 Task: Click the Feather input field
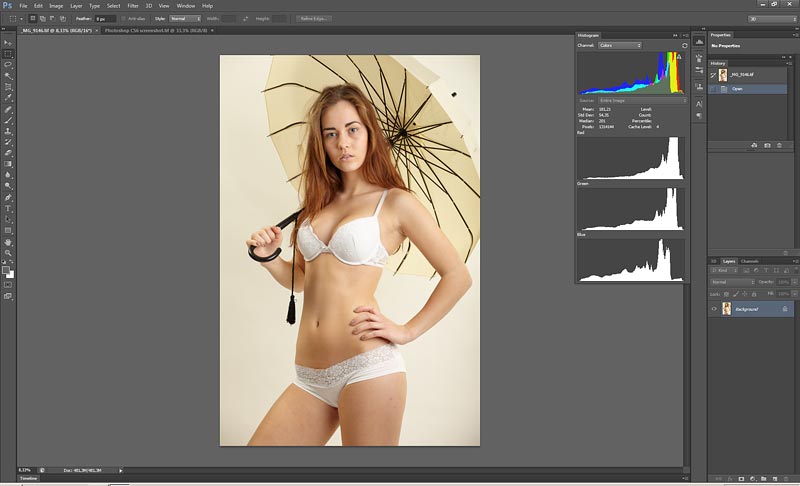pyautogui.click(x=105, y=18)
